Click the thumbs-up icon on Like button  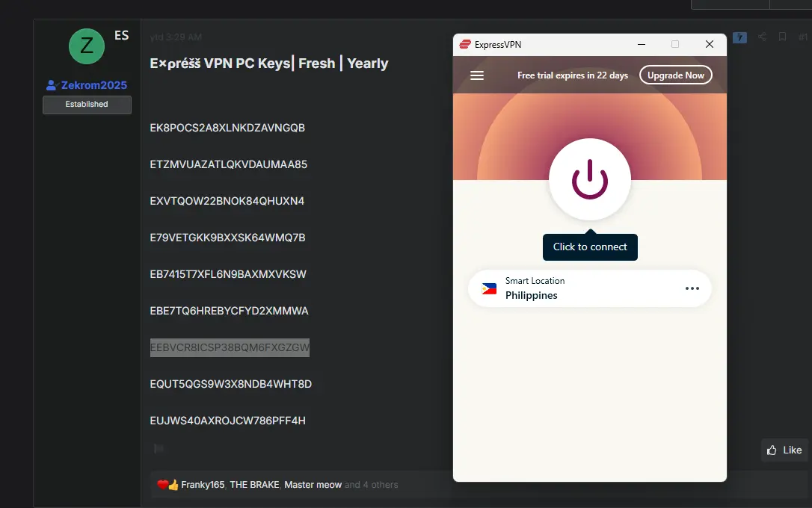tap(772, 450)
